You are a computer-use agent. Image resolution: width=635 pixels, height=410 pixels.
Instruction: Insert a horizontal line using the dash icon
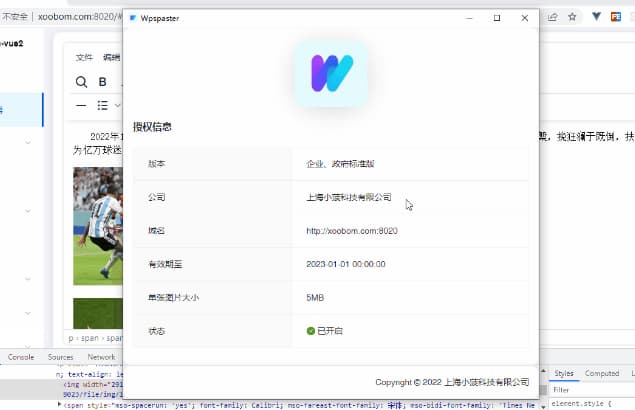click(x=81, y=106)
